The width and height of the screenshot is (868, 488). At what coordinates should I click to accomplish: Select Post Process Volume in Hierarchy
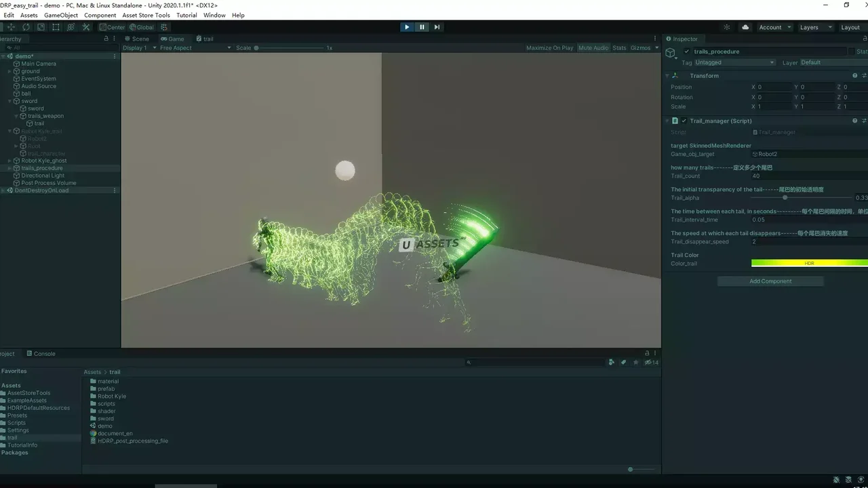pyautogui.click(x=48, y=183)
